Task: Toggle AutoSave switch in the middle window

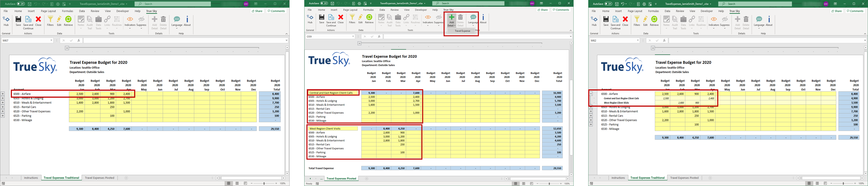Action: pos(324,3)
